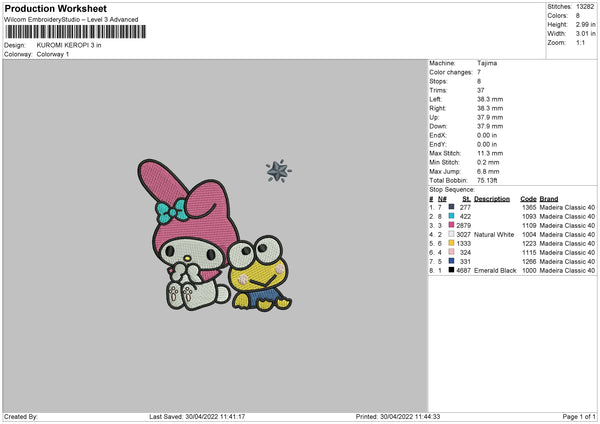The height and width of the screenshot is (424, 600).
Task: Click the Brand column header
Action: [x=549, y=199]
